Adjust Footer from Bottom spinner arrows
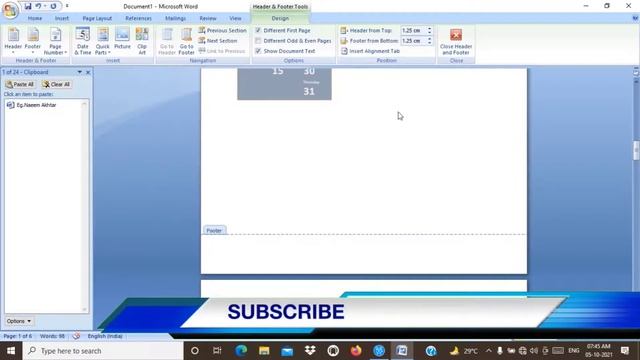This screenshot has width=640, height=360. coord(429,40)
